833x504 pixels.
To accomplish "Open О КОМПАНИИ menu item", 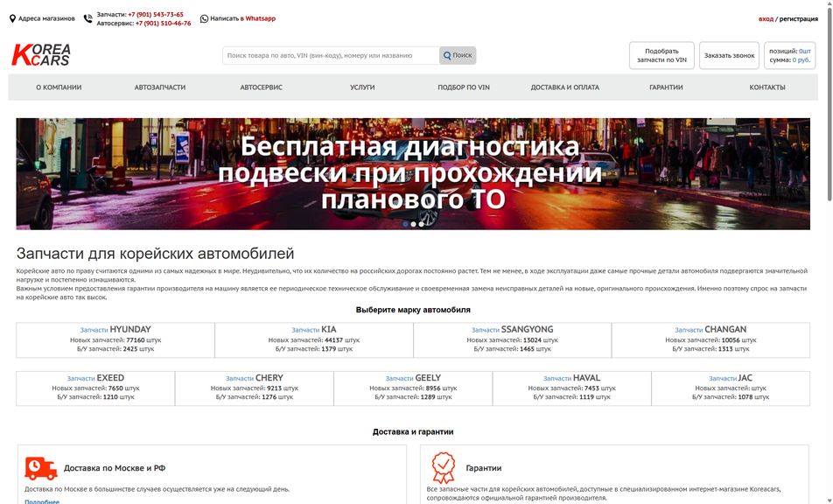I will click(59, 87).
